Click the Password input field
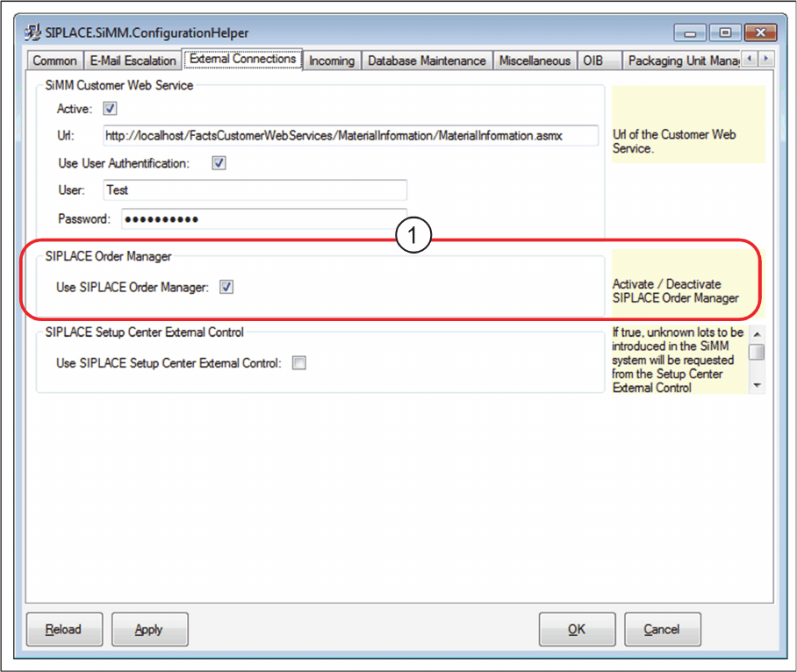The width and height of the screenshot is (797, 672). click(x=264, y=219)
